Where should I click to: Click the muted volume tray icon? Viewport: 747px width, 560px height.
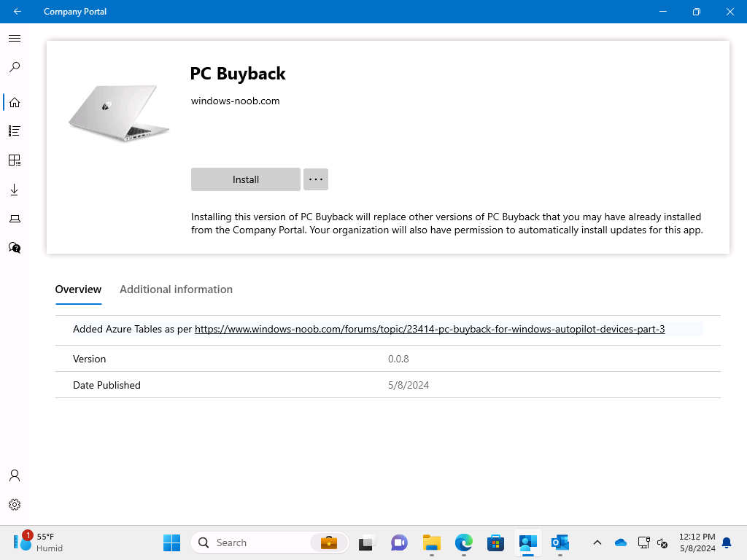662,542
